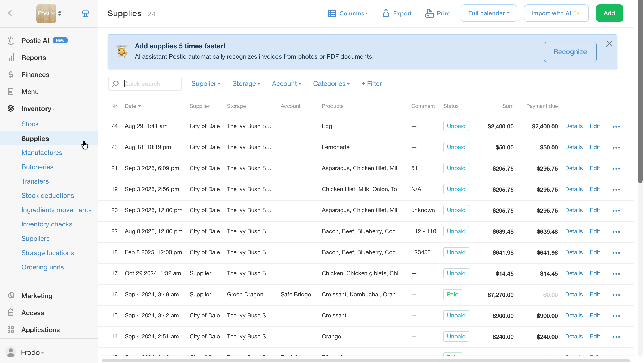644x363 pixels.
Task: Open the POS terminal stand icon
Action: [85, 13]
